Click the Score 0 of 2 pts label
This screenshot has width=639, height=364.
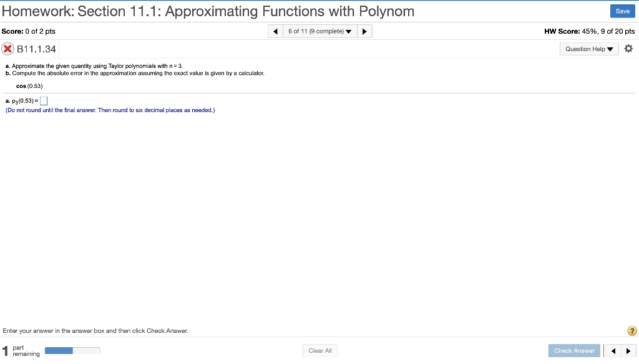pyautogui.click(x=27, y=31)
